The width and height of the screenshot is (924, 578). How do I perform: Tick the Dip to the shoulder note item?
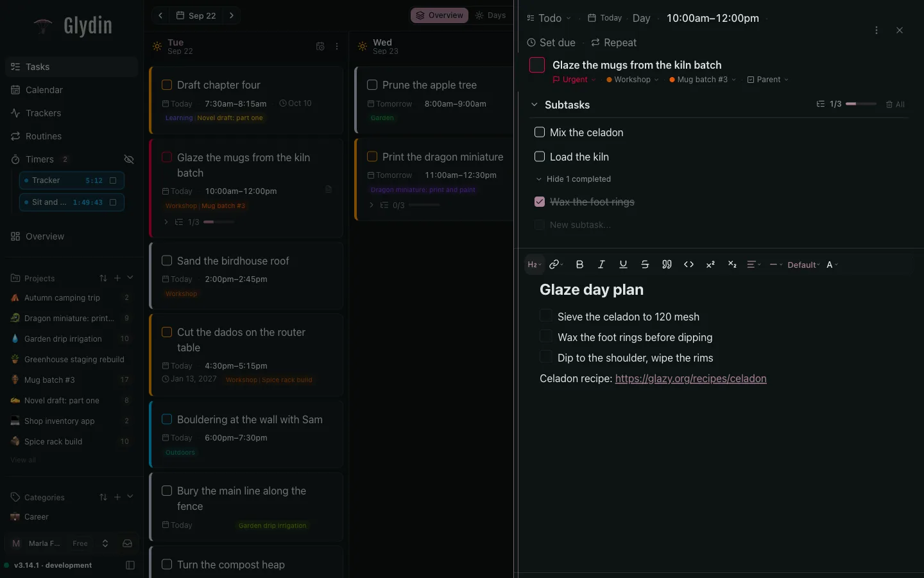(546, 357)
